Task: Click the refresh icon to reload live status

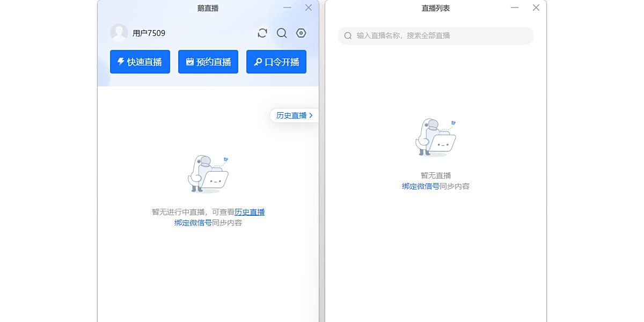Action: coord(262,33)
